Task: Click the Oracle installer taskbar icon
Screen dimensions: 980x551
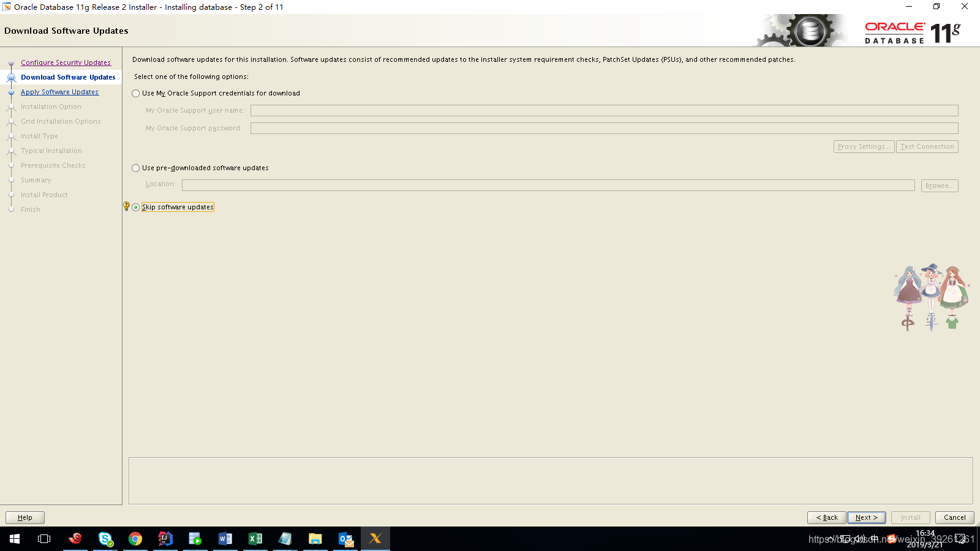Action: 375,539
